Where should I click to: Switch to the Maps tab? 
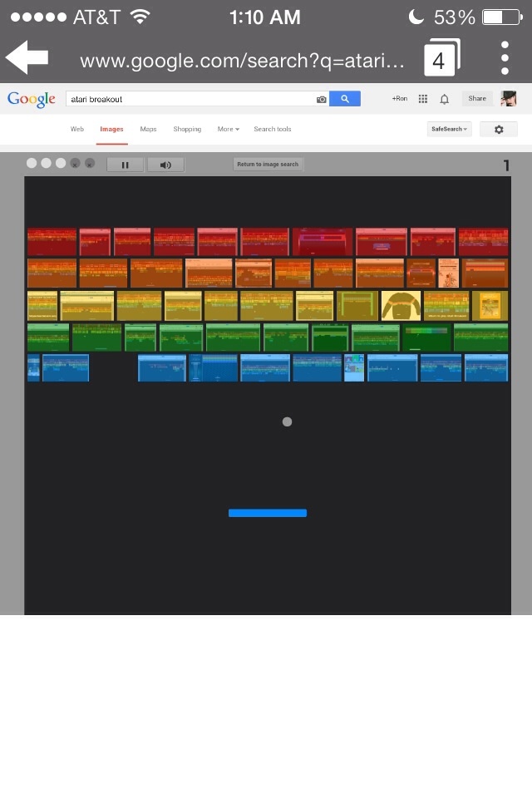click(x=148, y=130)
